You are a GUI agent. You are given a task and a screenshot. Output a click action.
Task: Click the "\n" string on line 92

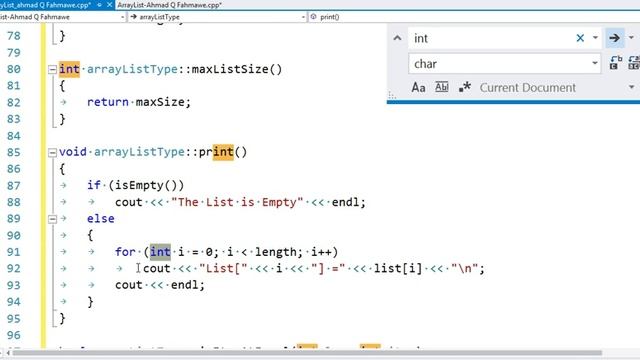(x=464, y=269)
